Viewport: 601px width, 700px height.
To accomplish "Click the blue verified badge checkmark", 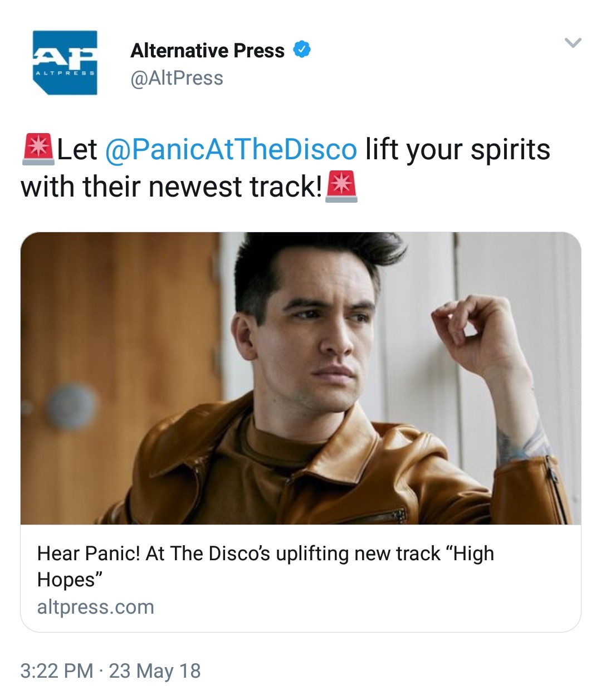I will pos(301,50).
